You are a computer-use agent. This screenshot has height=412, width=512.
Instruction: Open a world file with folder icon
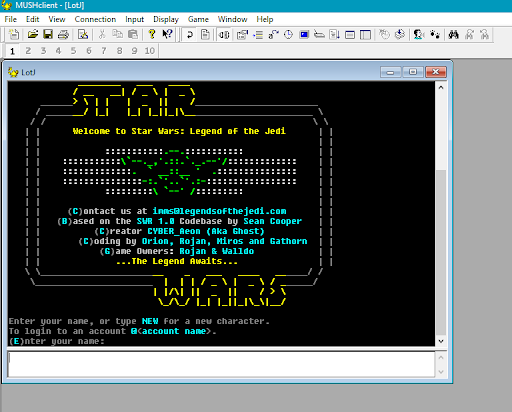pyautogui.click(x=32, y=34)
